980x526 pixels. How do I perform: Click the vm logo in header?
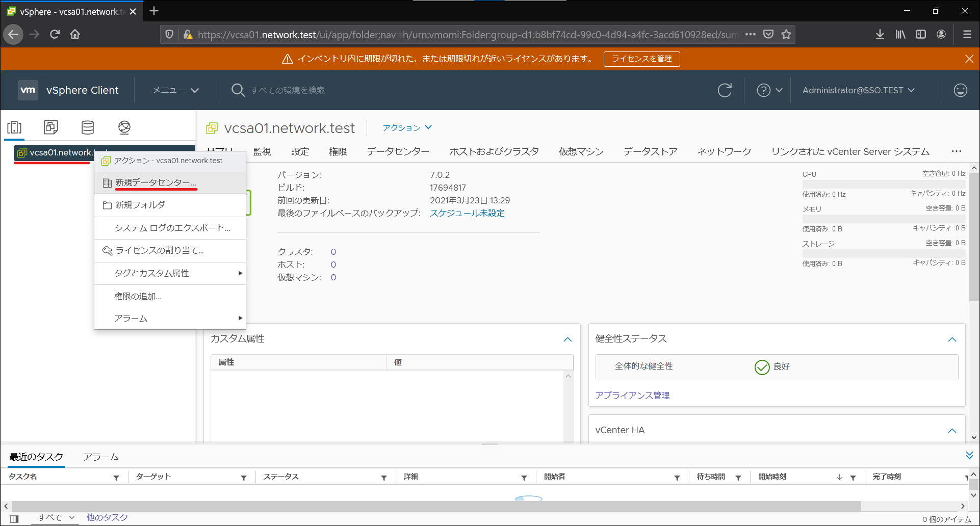click(28, 90)
